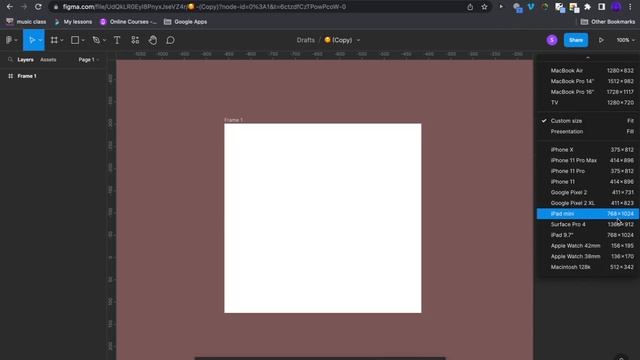The height and width of the screenshot is (360, 640).
Task: Click the browser share icon in address bar
Action: click(x=470, y=7)
